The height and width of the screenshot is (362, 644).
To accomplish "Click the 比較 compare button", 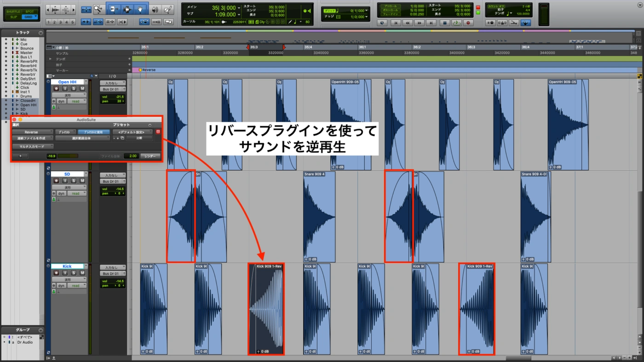I will [x=139, y=138].
